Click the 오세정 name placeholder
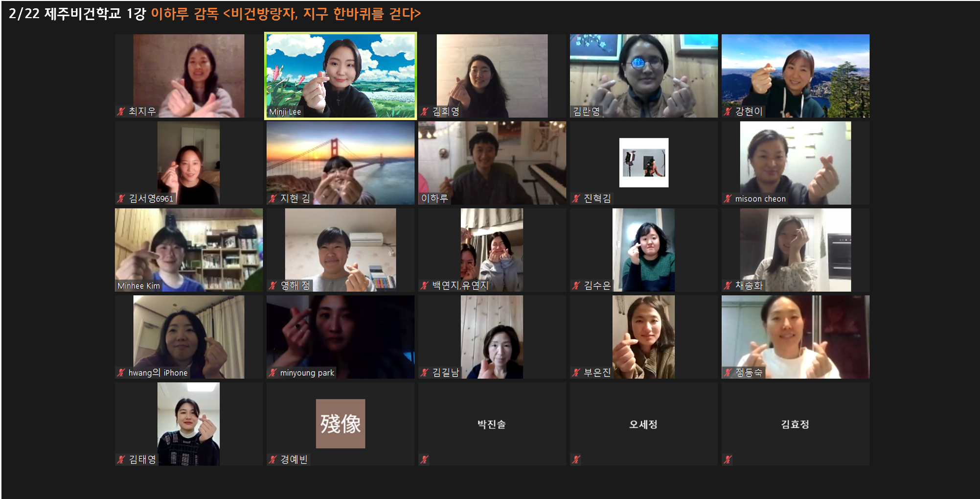Screen dimensions: 980x499 pos(643,424)
